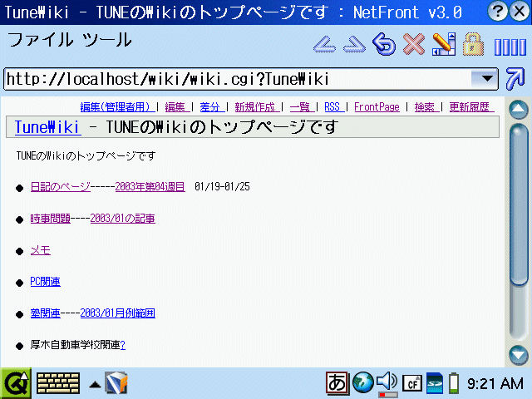Expand the small up-arrow applet menu in taskbar
532x399 pixels.
point(95,384)
